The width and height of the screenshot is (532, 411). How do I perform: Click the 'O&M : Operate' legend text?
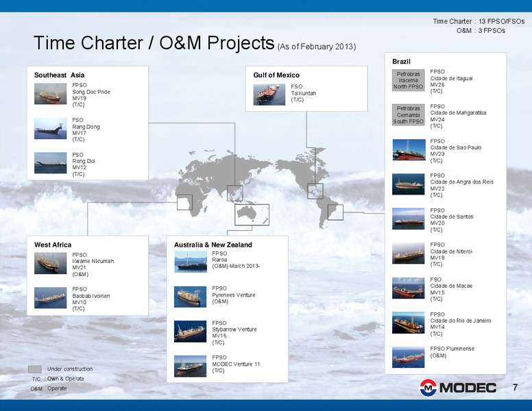(x=49, y=388)
